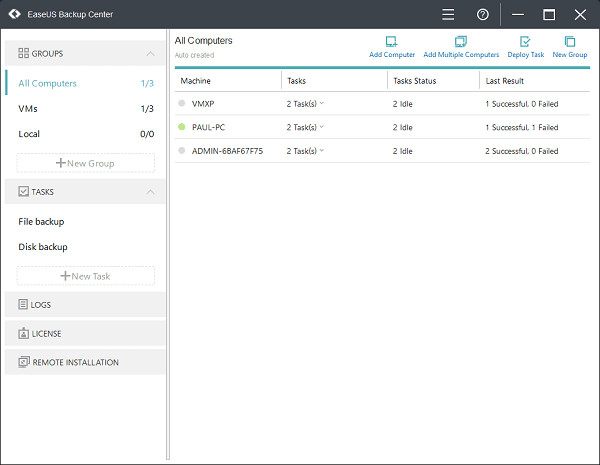Open the REMOTE INSTALLATION section
The height and width of the screenshot is (465, 600).
click(85, 362)
